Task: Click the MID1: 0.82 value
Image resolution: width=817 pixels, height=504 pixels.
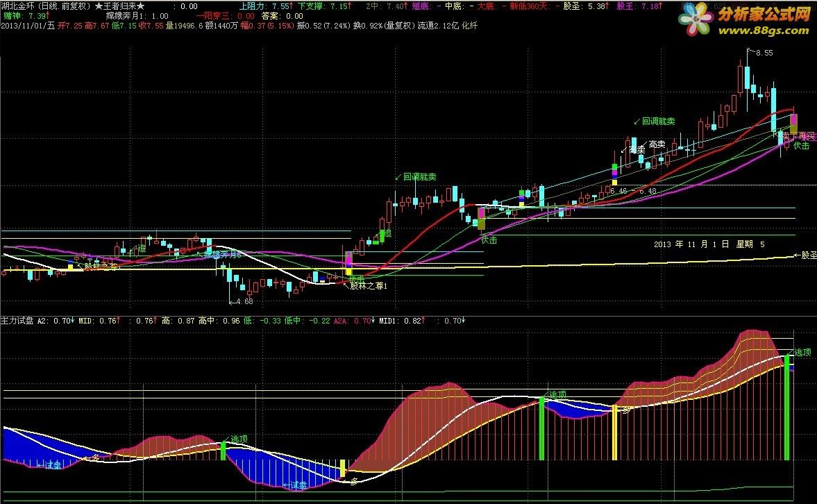Action: [x=402, y=321]
